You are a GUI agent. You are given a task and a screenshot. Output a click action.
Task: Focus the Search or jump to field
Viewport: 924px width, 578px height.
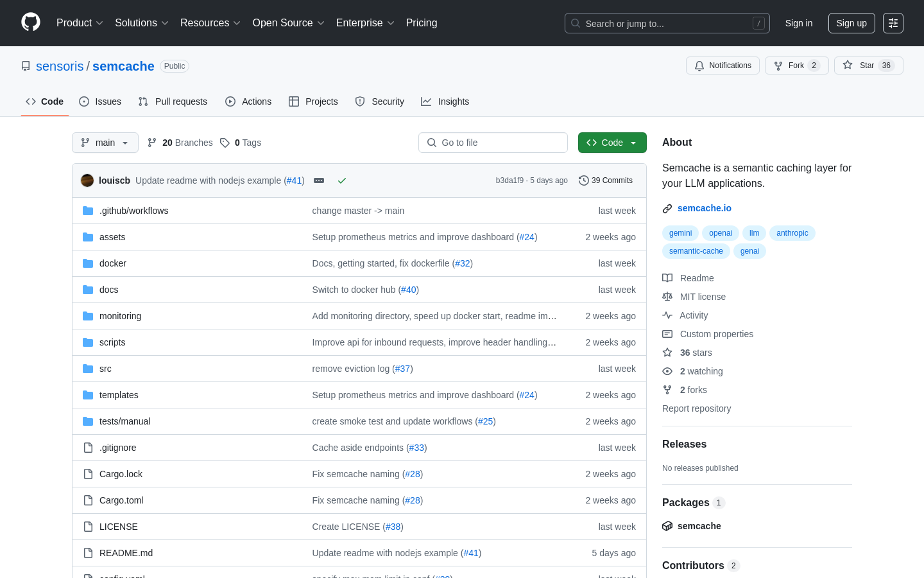[667, 23]
